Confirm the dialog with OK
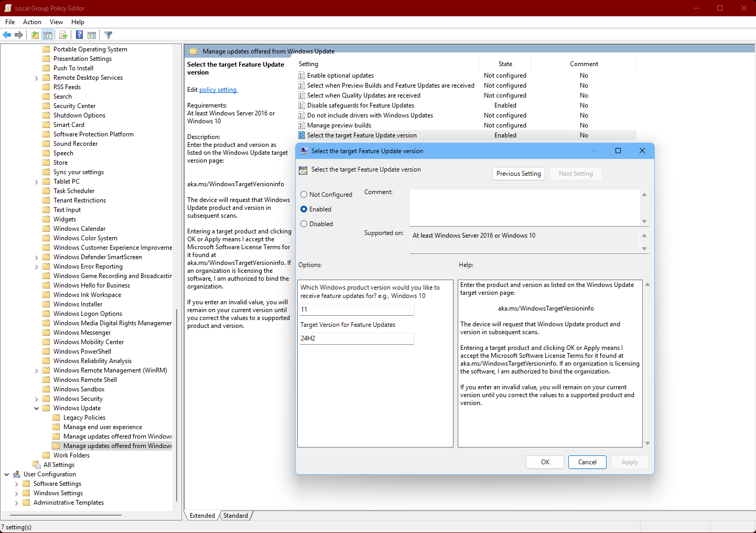756x533 pixels. (545, 462)
